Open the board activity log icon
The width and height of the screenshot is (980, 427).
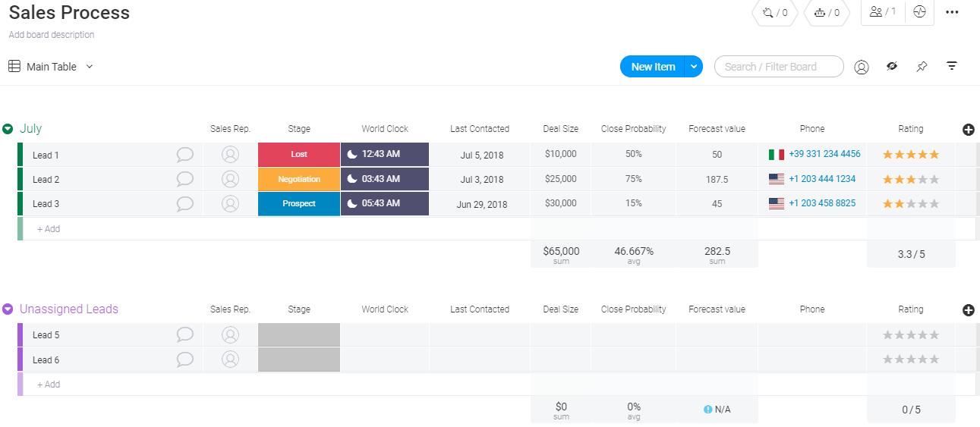coord(920,12)
